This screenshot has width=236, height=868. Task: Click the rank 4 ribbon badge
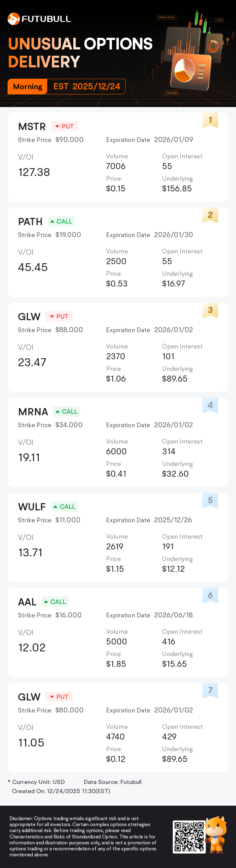point(210,405)
